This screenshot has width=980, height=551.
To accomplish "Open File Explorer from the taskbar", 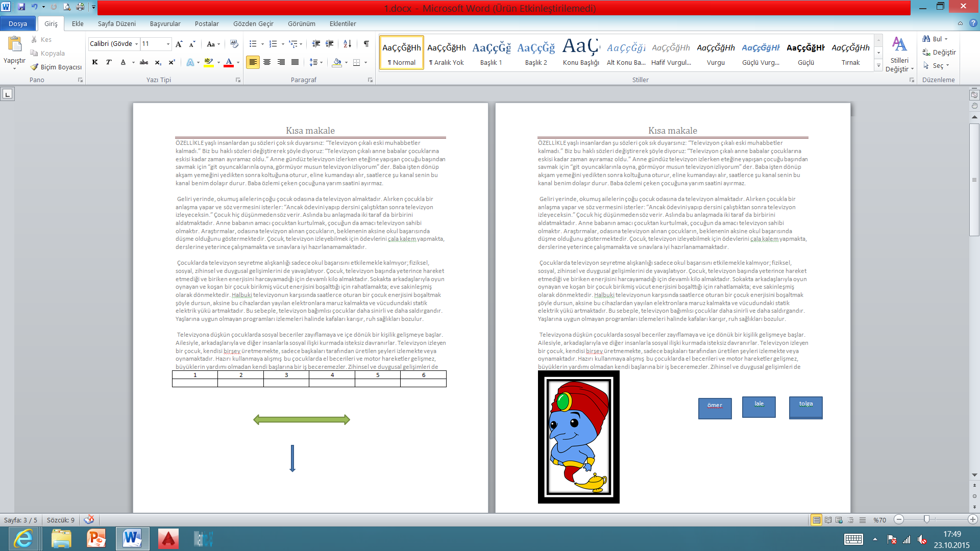I will tap(61, 539).
